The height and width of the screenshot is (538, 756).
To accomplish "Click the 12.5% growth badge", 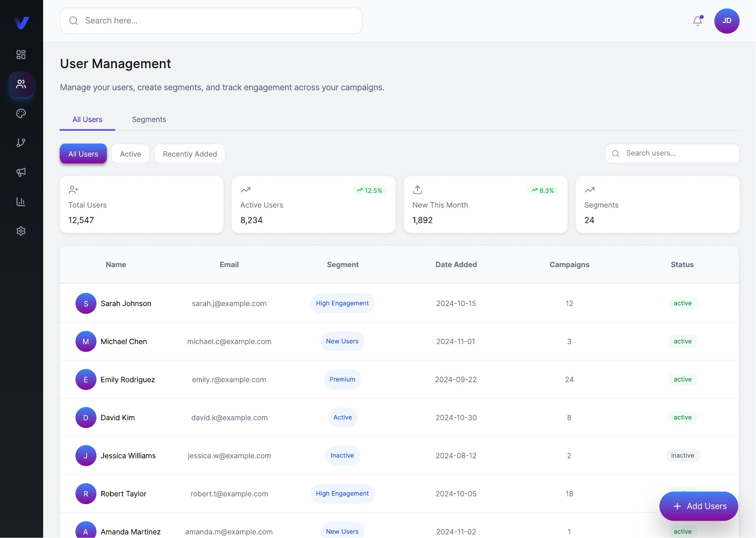I will click(370, 190).
